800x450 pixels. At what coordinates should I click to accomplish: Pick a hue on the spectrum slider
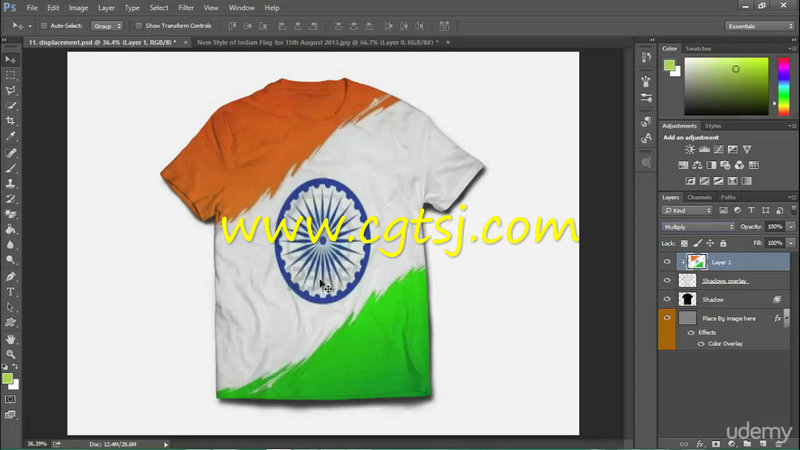coord(784,86)
